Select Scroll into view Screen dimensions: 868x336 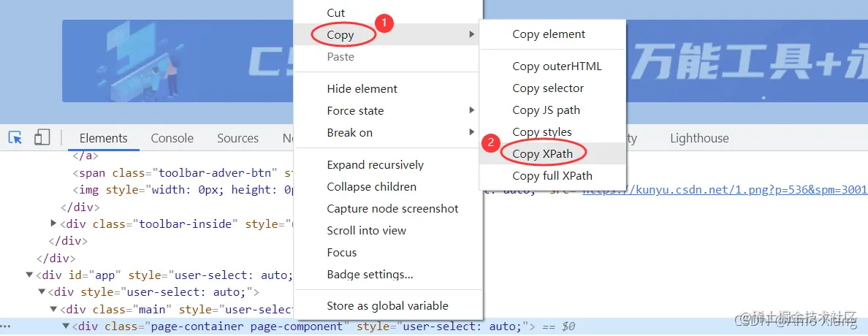pos(366,231)
